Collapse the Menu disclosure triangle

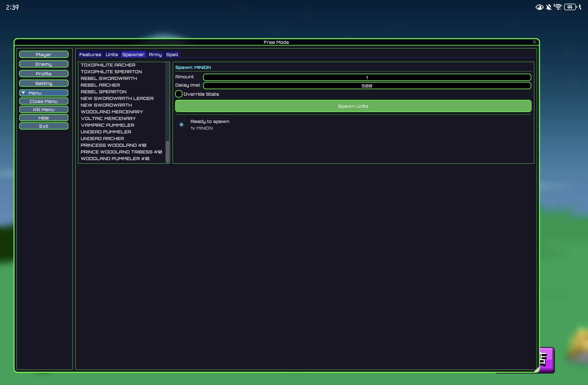coord(24,93)
